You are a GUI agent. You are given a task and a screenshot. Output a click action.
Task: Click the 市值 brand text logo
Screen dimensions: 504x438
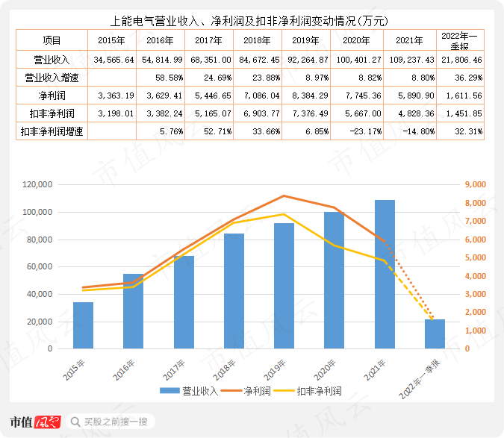(x=22, y=422)
